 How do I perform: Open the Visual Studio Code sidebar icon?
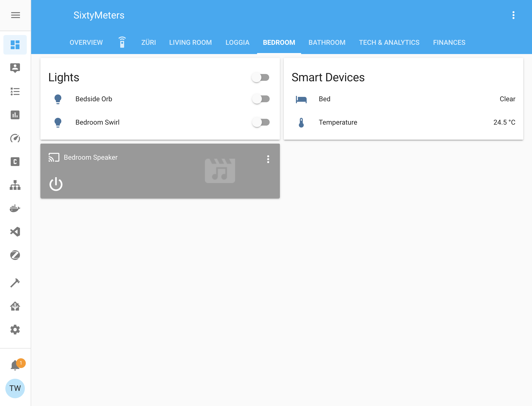15,232
